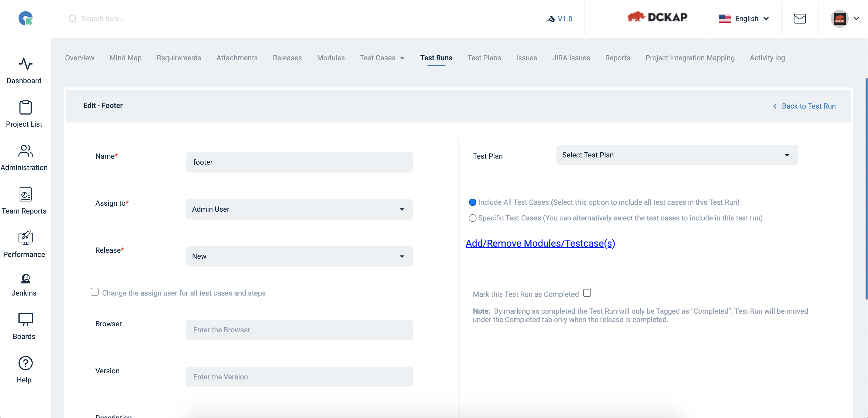This screenshot has height=418, width=868.
Task: Click the search magnifier icon
Action: click(x=72, y=18)
